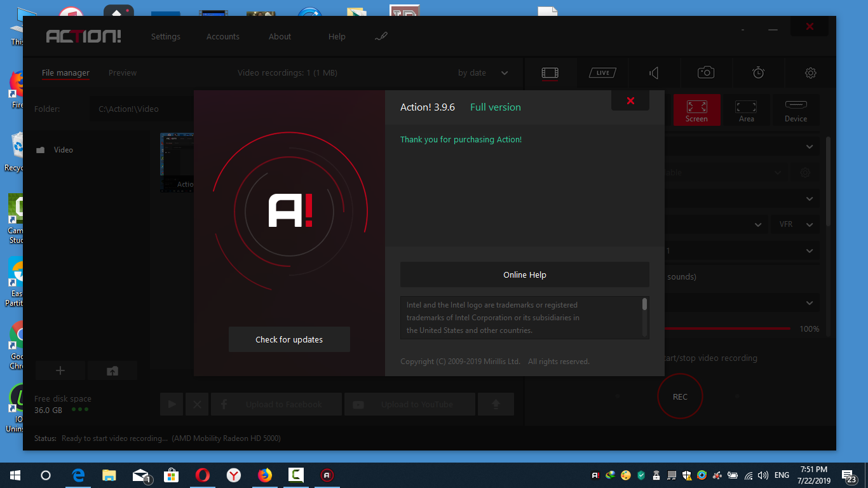Image resolution: width=868 pixels, height=488 pixels.
Task: Click the import folder icon button
Action: pos(112,371)
